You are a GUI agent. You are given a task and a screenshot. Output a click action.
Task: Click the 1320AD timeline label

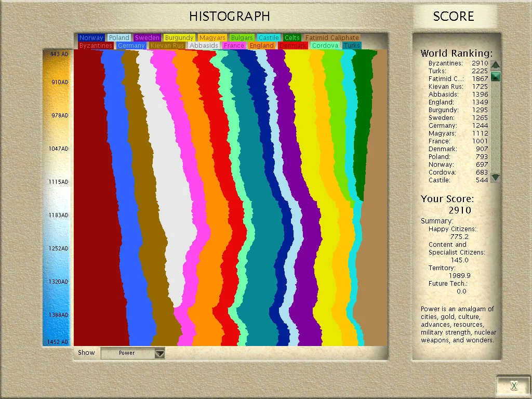[58, 282]
